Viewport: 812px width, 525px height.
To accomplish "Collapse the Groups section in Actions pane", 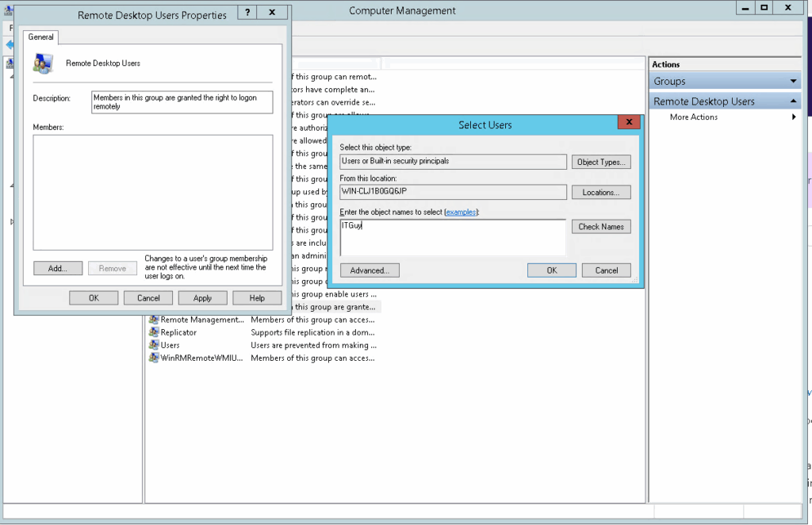I will coord(794,81).
